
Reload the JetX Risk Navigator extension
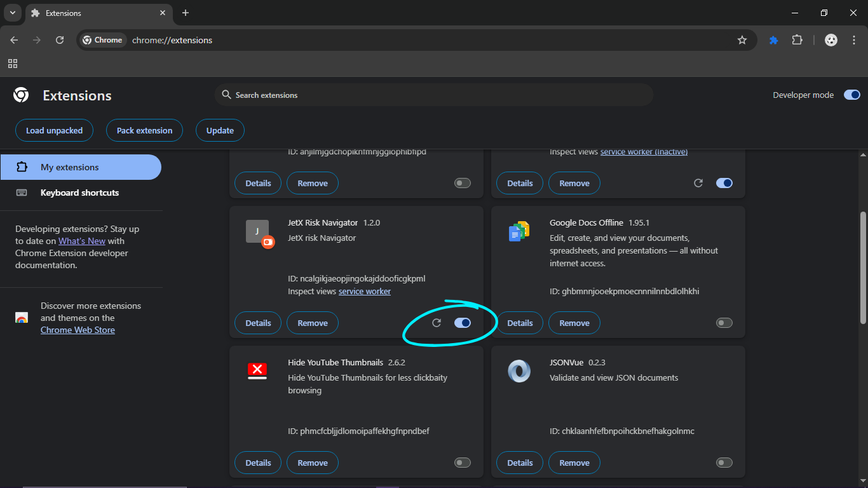pos(437,323)
